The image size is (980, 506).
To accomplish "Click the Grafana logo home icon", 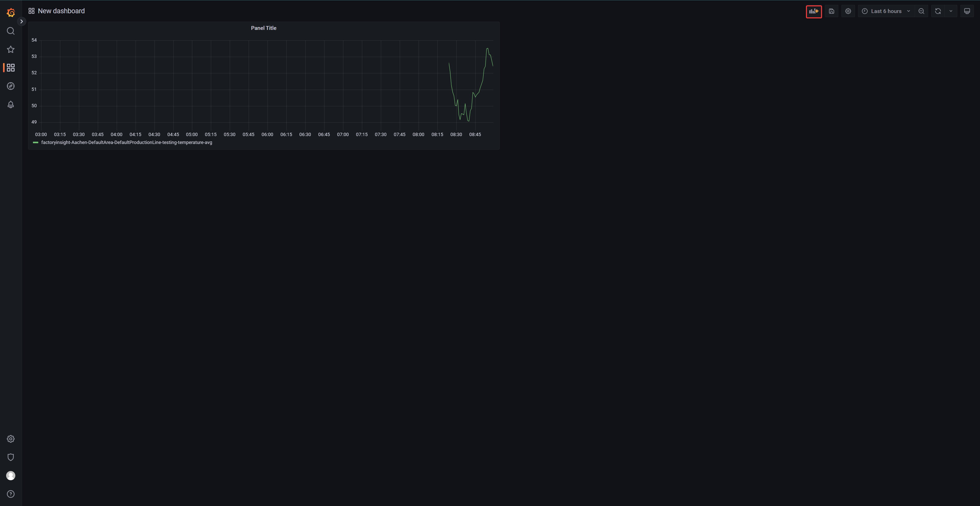I will point(11,13).
